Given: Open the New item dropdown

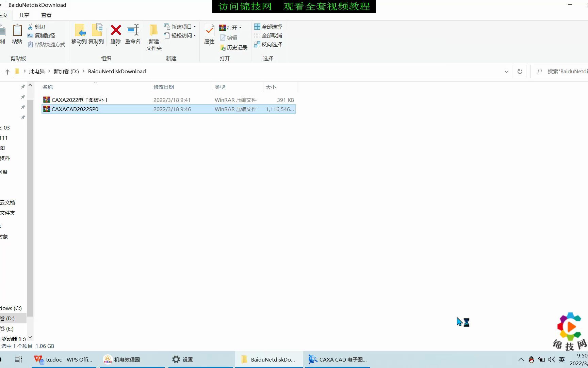Looking at the screenshot, I should 180,27.
